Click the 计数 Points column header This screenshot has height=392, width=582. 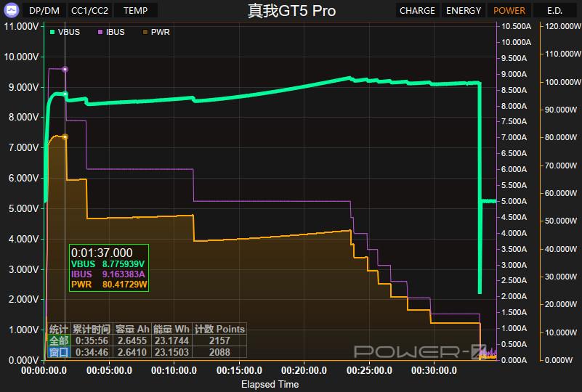click(x=219, y=329)
